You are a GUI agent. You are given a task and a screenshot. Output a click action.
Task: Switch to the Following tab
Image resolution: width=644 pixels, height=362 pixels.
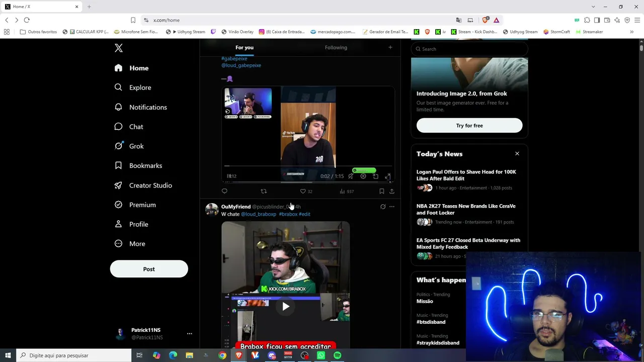(336, 47)
